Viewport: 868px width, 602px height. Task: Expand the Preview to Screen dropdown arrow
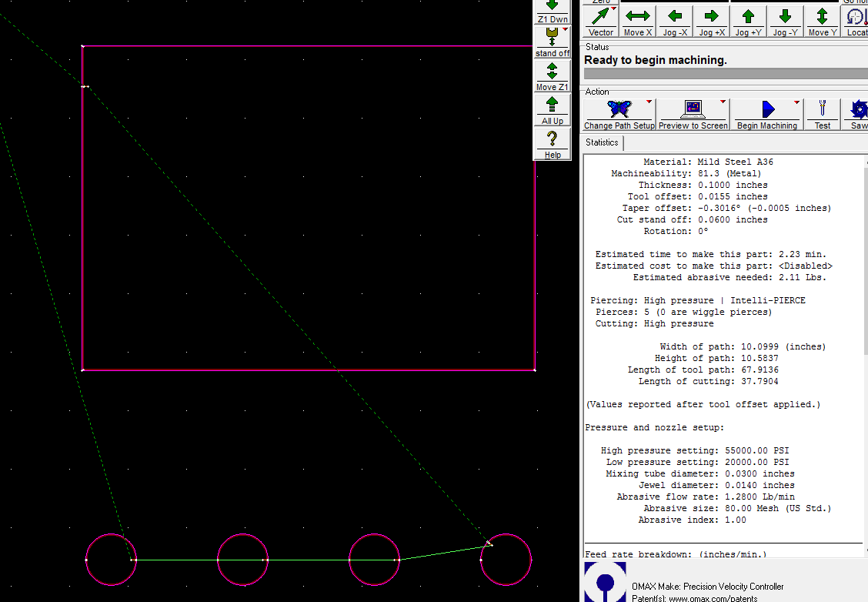pyautogui.click(x=723, y=102)
